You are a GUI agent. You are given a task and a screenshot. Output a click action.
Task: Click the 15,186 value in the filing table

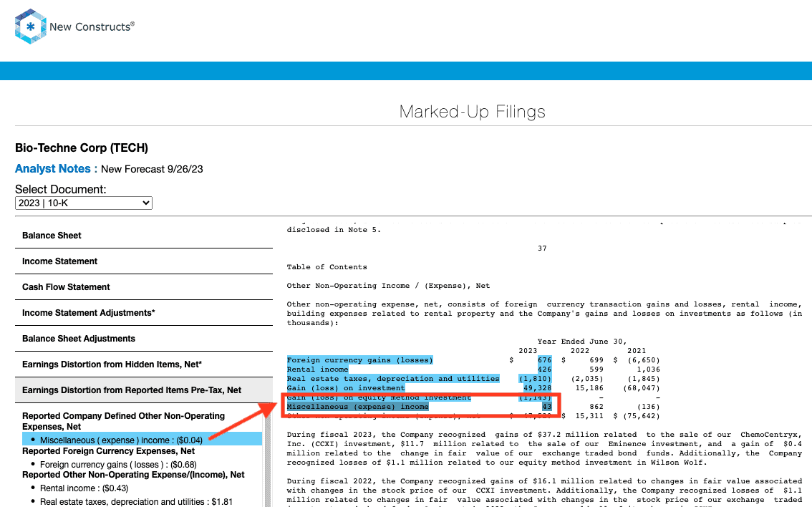coord(589,388)
